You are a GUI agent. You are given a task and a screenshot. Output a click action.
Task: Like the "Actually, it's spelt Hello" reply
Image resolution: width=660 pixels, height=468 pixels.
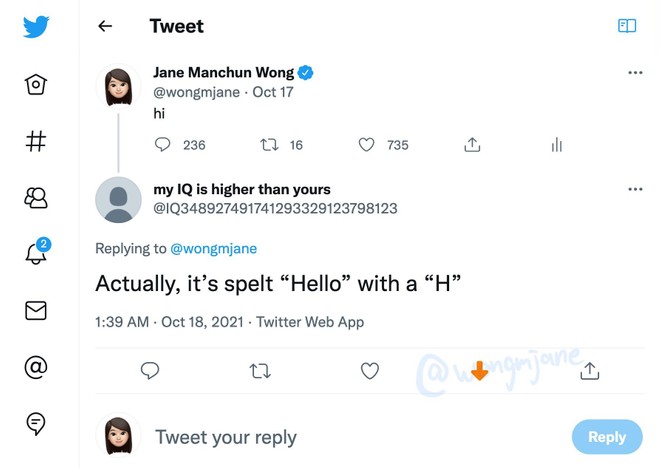coord(370,371)
